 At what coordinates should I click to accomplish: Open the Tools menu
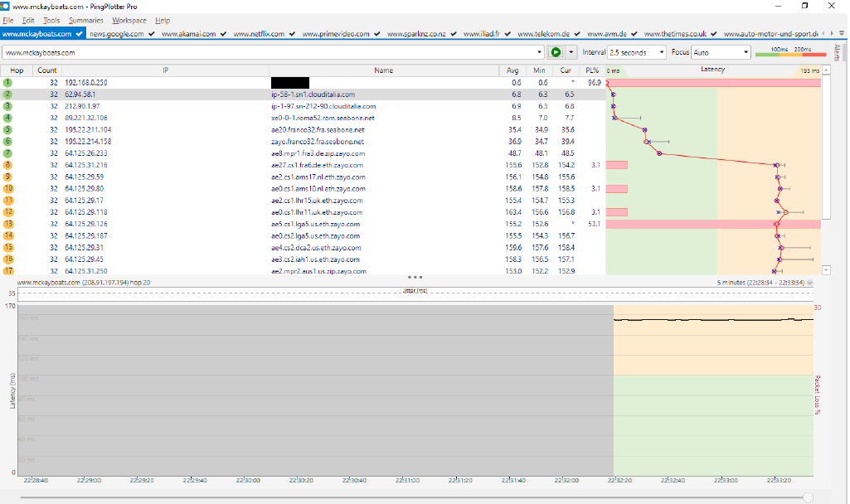[x=51, y=20]
